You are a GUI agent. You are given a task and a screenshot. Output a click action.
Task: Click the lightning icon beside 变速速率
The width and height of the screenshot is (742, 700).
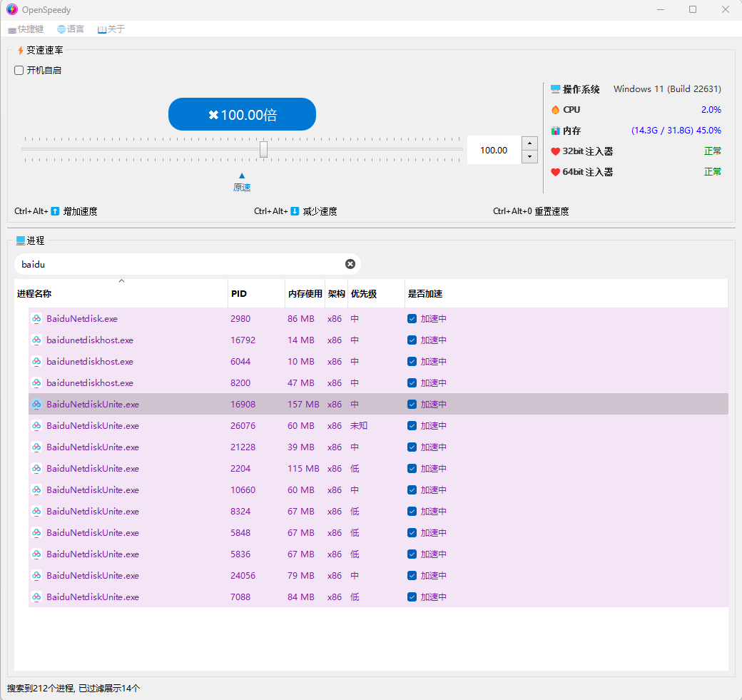coord(19,51)
